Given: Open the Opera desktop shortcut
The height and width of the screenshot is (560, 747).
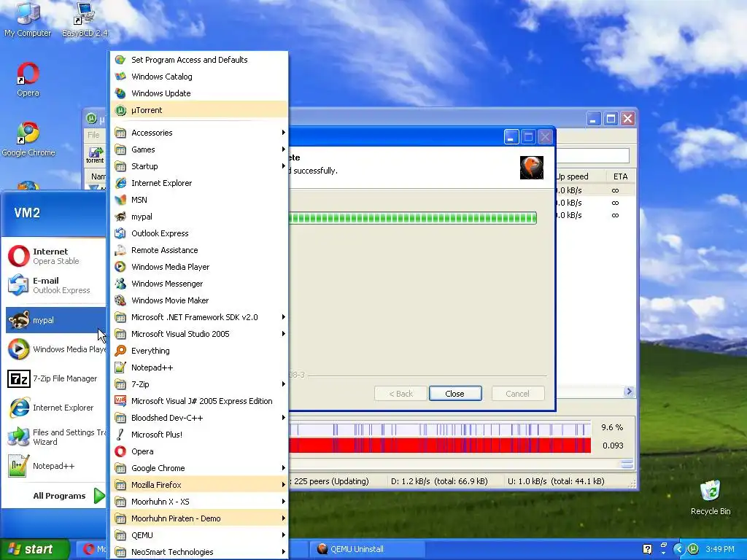Looking at the screenshot, I should pyautogui.click(x=28, y=79).
